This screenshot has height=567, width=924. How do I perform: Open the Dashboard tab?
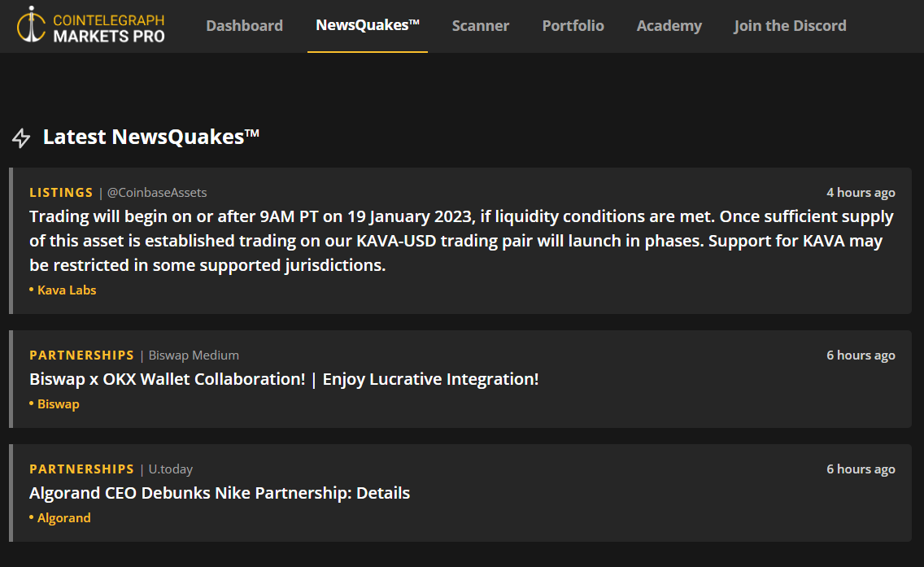[244, 26]
